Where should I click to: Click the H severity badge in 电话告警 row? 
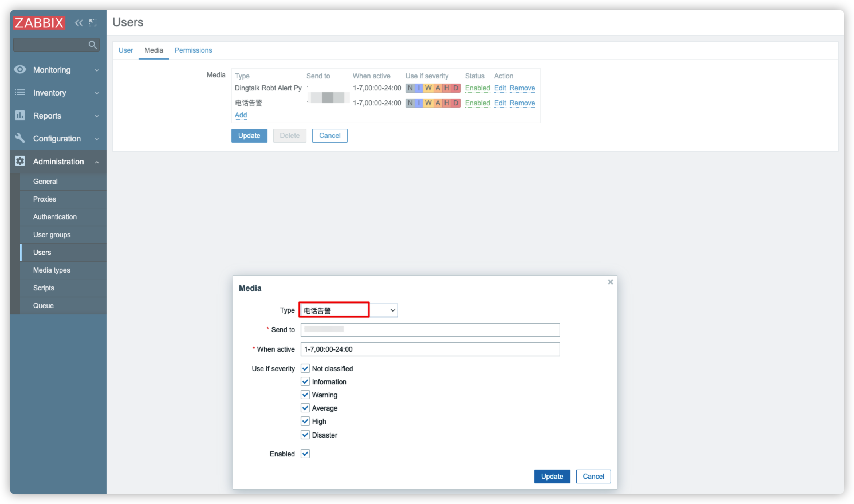tap(446, 103)
